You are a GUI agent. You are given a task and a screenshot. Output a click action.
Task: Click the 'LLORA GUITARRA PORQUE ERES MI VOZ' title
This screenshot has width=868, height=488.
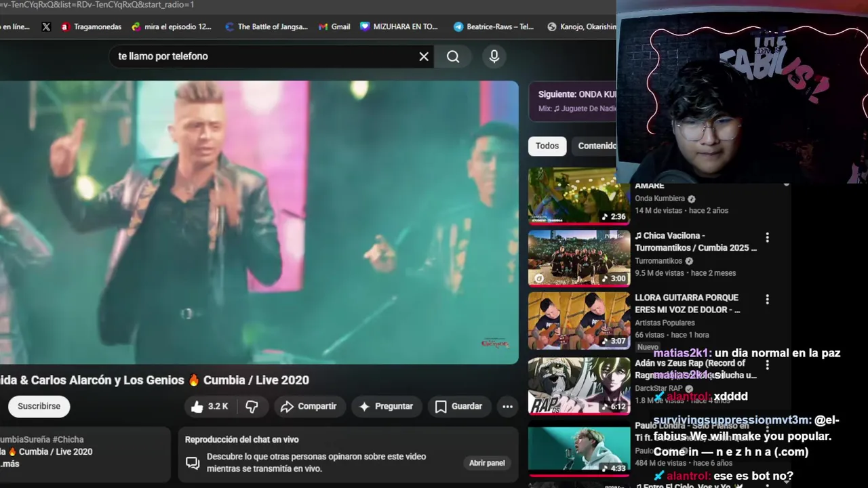[688, 303]
